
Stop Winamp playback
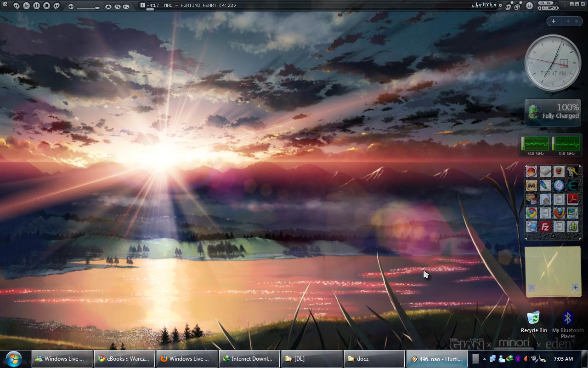click(46, 6)
